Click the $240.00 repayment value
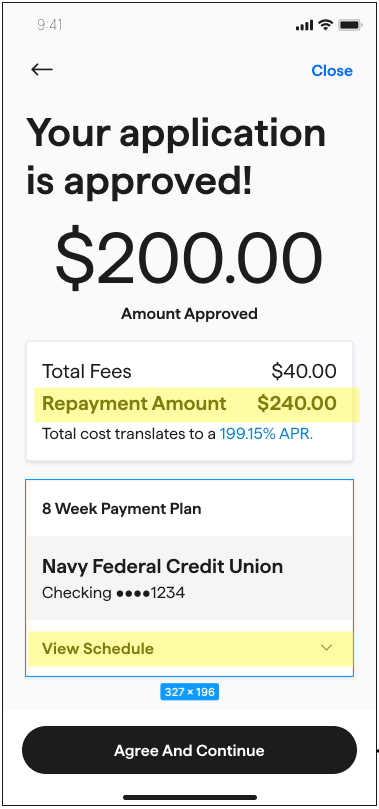The height and width of the screenshot is (809, 379). click(x=297, y=403)
